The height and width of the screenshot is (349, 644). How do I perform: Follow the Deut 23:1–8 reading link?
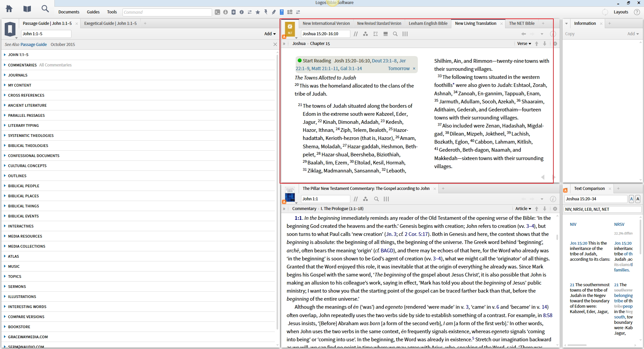(x=384, y=61)
